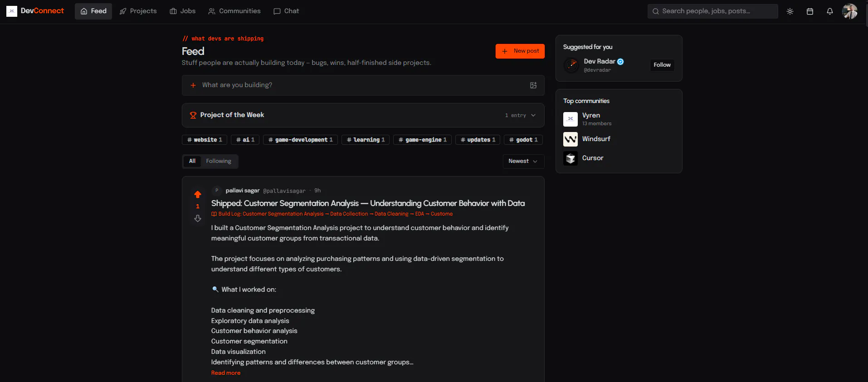Image resolution: width=868 pixels, height=382 pixels.
Task: Click the search people, jobs, posts field
Action: click(712, 11)
